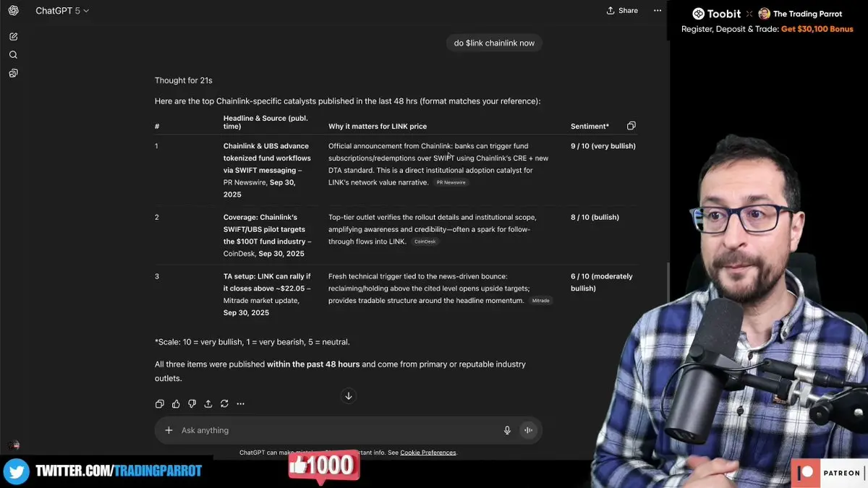Image resolution: width=868 pixels, height=488 pixels.
Task: Click the 1000 likes thumbs-up badge
Action: coord(323,466)
